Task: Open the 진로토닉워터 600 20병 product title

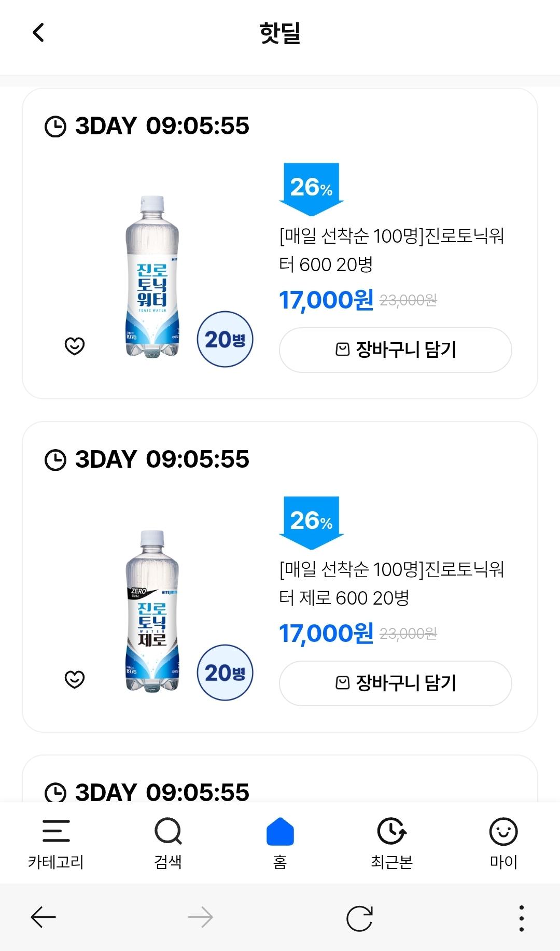Action: point(391,250)
